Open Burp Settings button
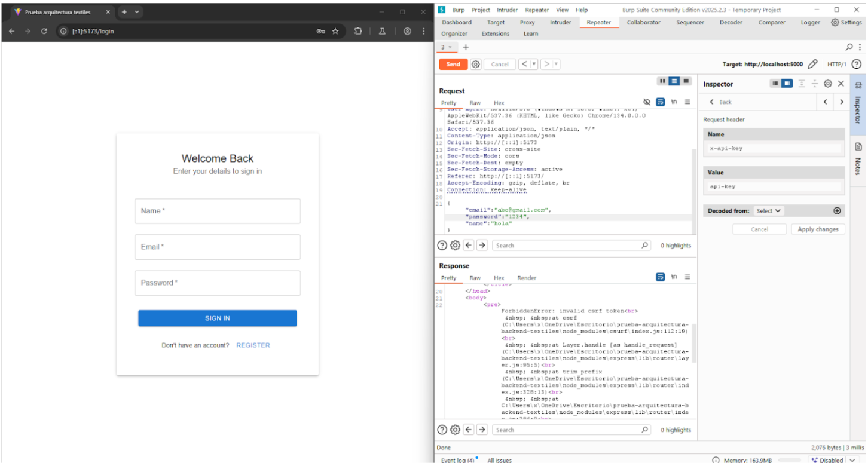868x475 pixels. pyautogui.click(x=846, y=22)
